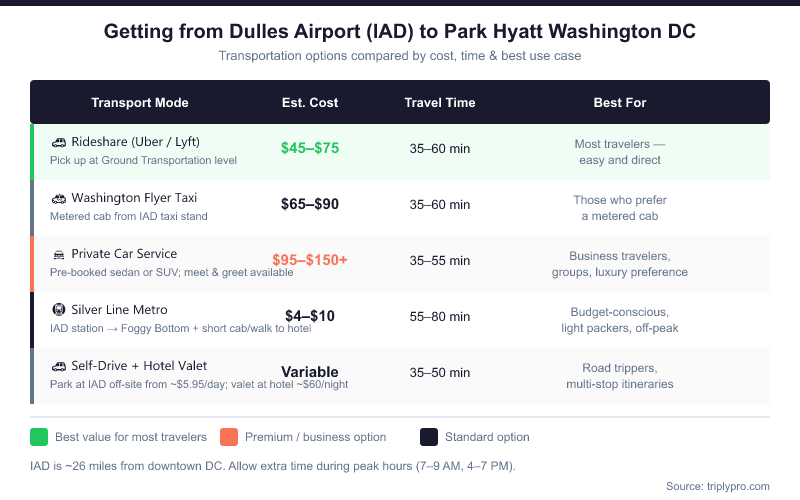Click the $95–$150+ private car price
This screenshot has height=500, width=800.
[310, 261]
